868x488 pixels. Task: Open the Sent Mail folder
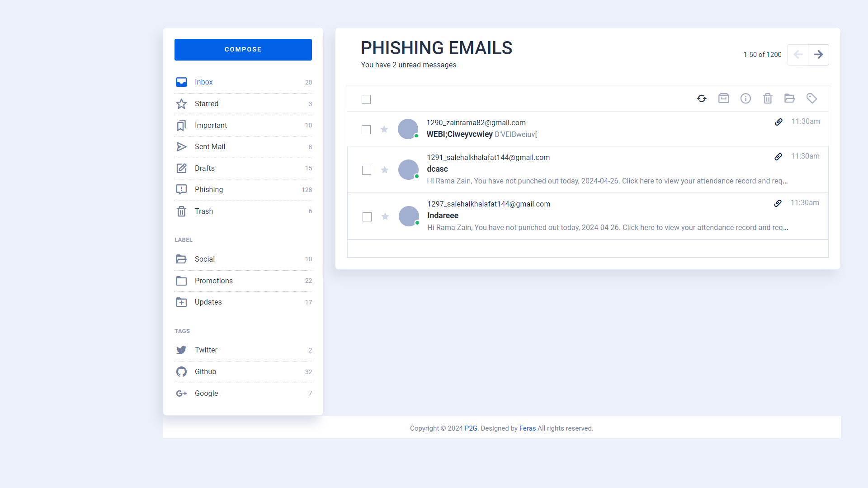[x=210, y=147]
